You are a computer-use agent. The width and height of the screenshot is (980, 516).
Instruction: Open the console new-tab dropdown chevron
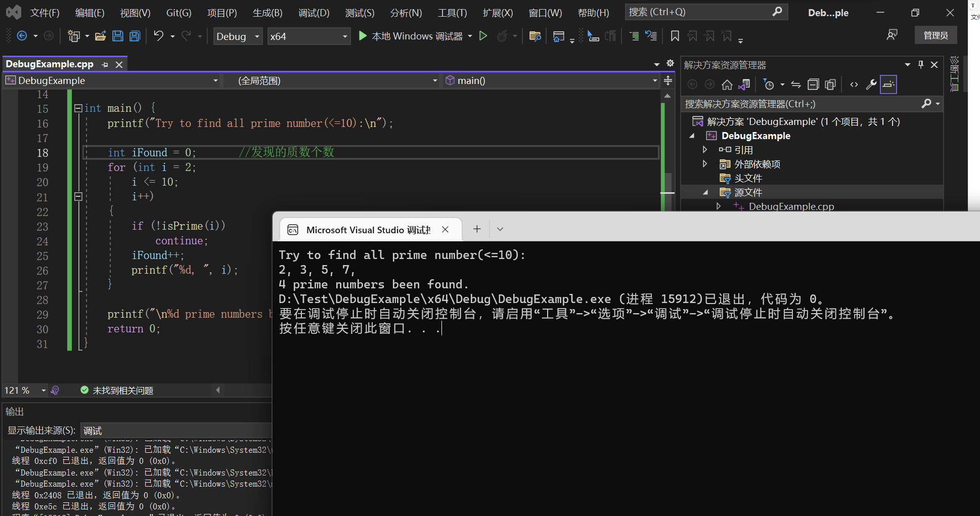point(500,229)
